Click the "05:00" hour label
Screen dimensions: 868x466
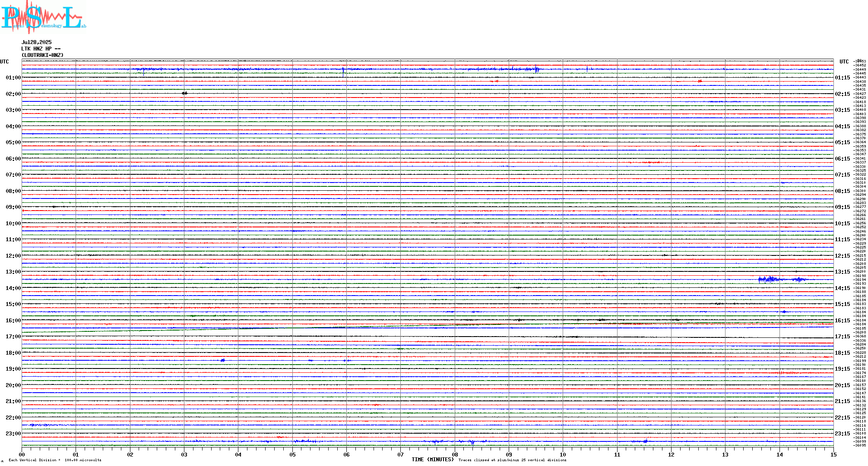(x=13, y=142)
